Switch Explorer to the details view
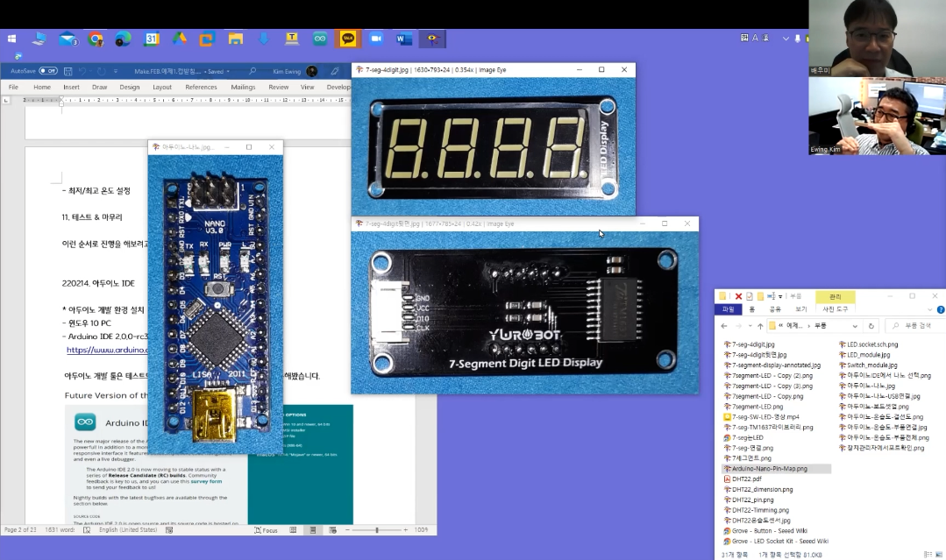 (x=928, y=555)
